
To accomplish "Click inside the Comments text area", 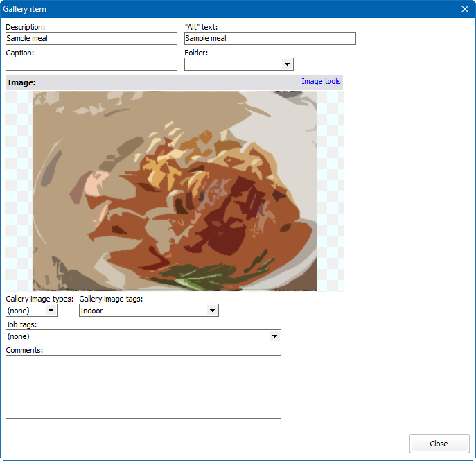I will 143,387.
